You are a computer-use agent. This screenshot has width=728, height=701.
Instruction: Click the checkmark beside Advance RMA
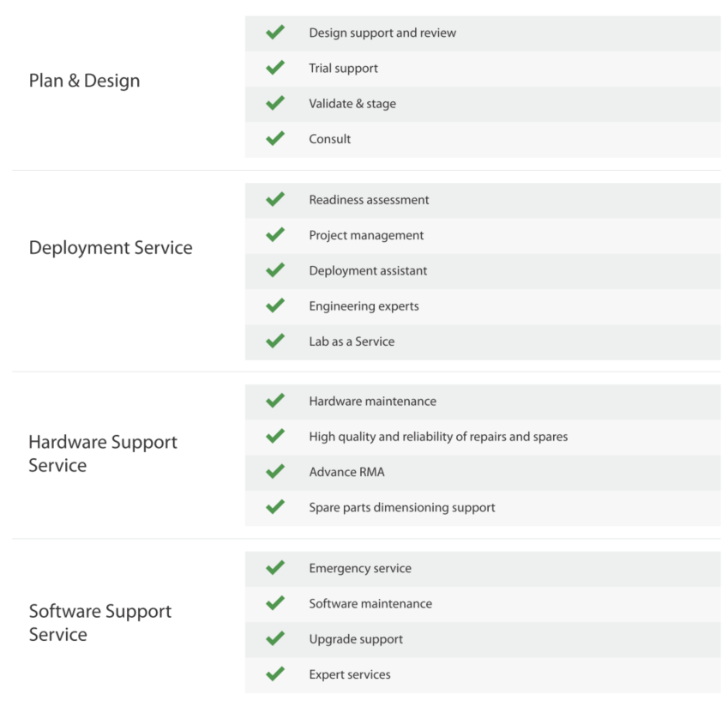(x=275, y=471)
